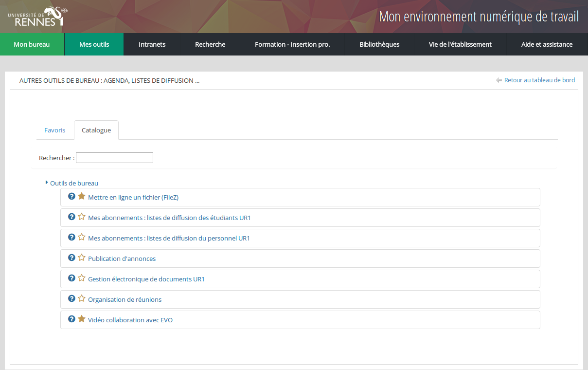Click help icon for Gestion électronique de documents
Viewport: 588px width, 370px height.
[x=71, y=278]
